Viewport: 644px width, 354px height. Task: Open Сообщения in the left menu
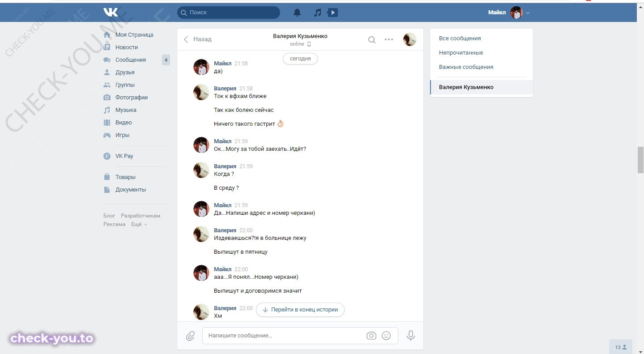click(x=131, y=60)
